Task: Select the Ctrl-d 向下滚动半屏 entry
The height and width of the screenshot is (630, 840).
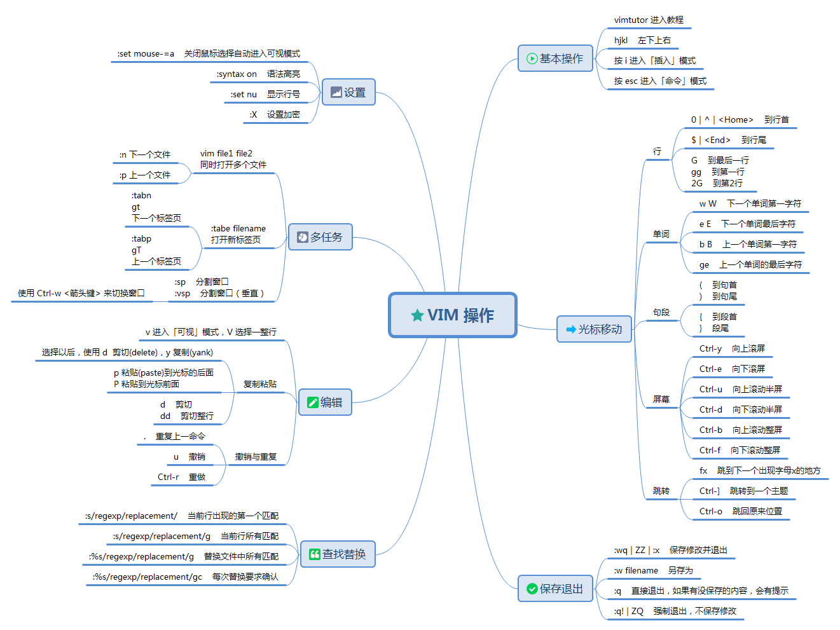Action: [741, 409]
